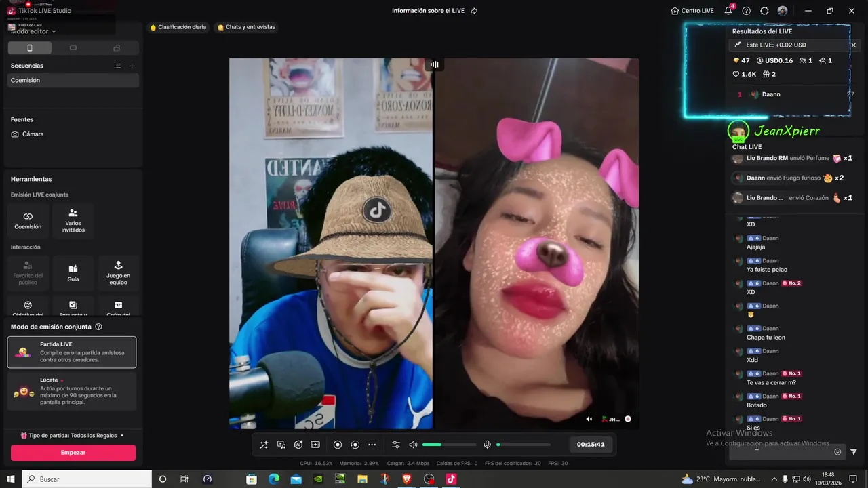Click the Liu Brando RM Perfume gift entry

(792, 159)
